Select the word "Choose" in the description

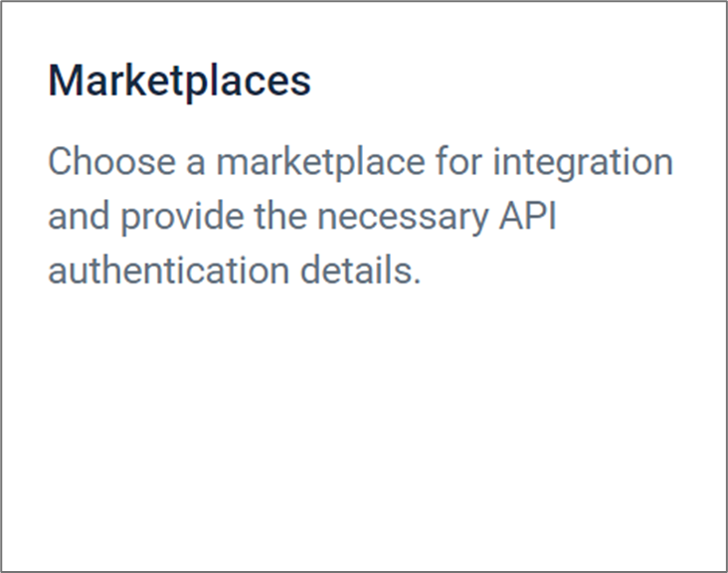point(95,161)
